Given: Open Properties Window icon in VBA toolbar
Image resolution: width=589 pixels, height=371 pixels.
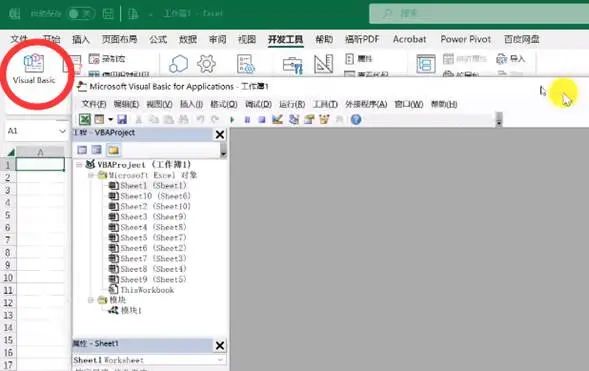Looking at the screenshot, I should point(309,119).
